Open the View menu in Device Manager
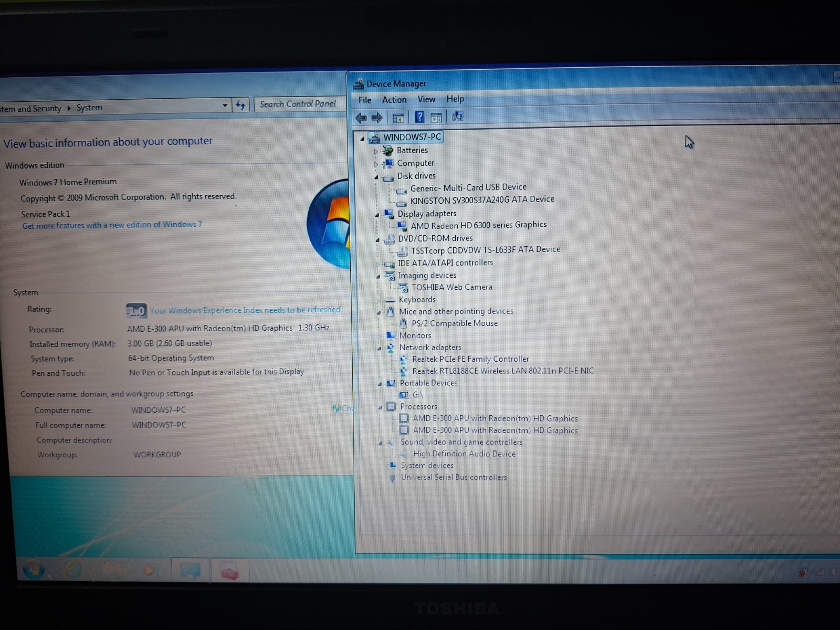Screen dimensions: 840x630 426,99
